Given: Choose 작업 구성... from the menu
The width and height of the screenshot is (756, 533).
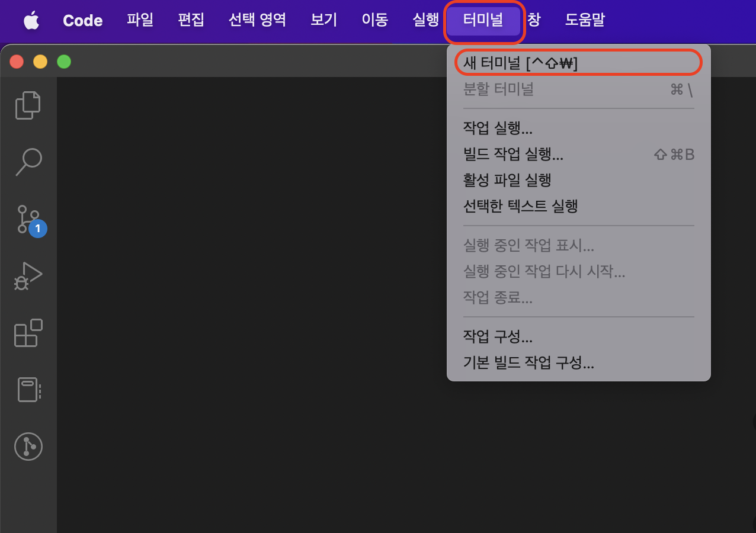Looking at the screenshot, I should (578, 337).
